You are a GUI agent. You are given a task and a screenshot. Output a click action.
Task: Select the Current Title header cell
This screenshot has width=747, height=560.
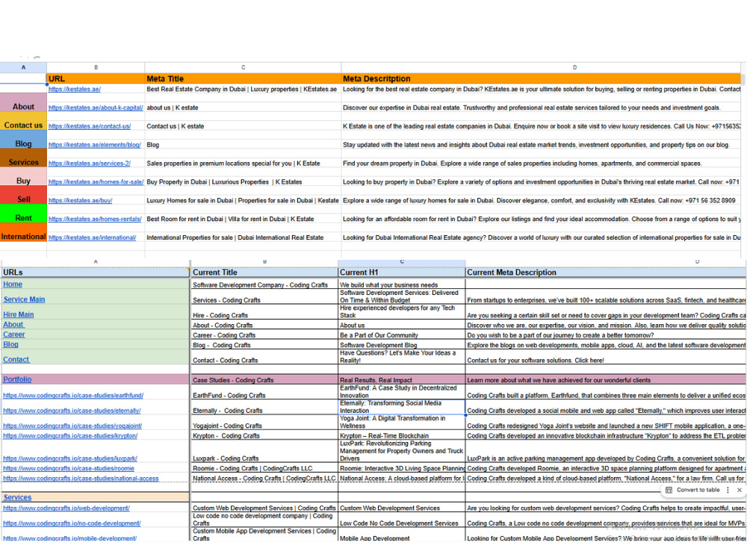(x=264, y=273)
